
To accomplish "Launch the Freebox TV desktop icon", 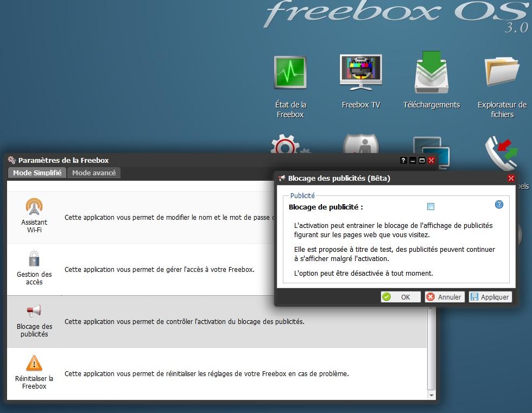I will [x=361, y=73].
